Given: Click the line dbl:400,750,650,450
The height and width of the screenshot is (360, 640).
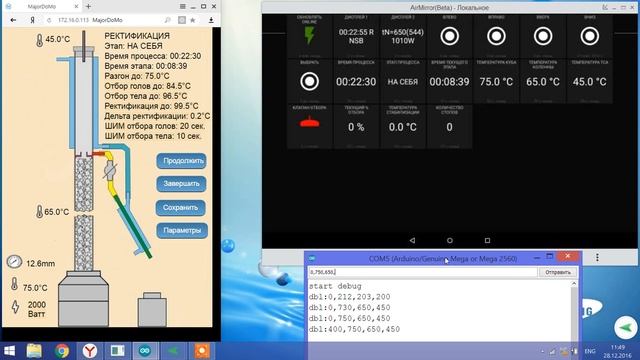Looking at the screenshot, I should (354, 329).
